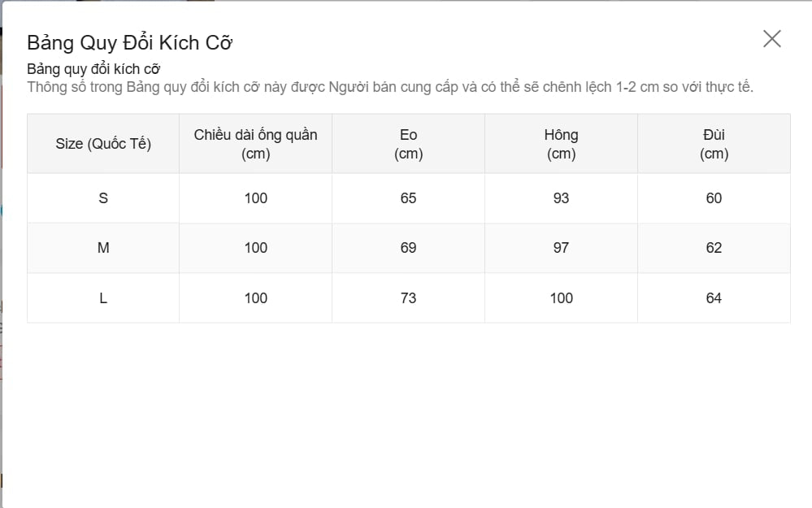Click the 'Chiều dài ống quần' column header

tap(255, 144)
